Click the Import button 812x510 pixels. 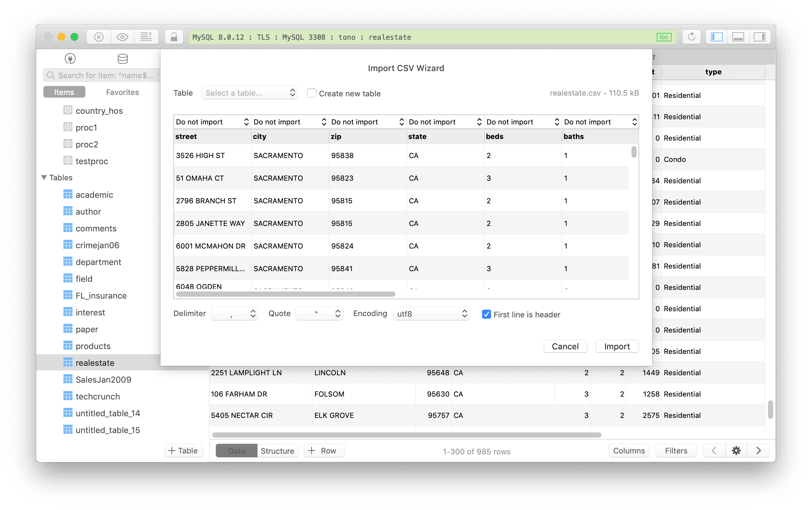point(617,346)
